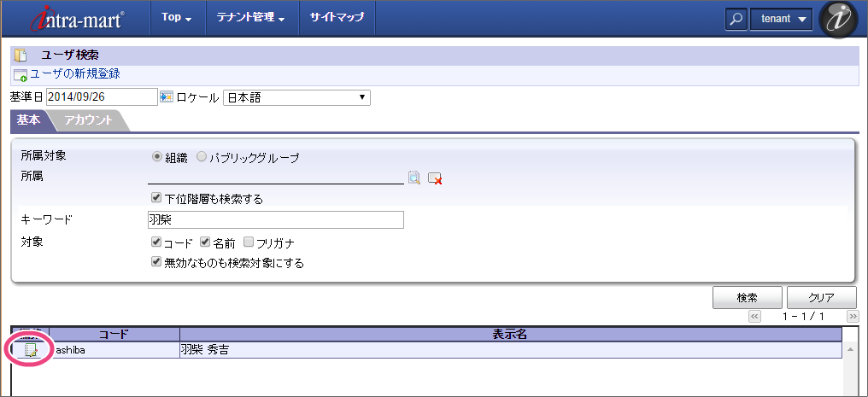The height and width of the screenshot is (397, 868).
Task: Open the ロケール dropdown
Action: click(x=296, y=97)
